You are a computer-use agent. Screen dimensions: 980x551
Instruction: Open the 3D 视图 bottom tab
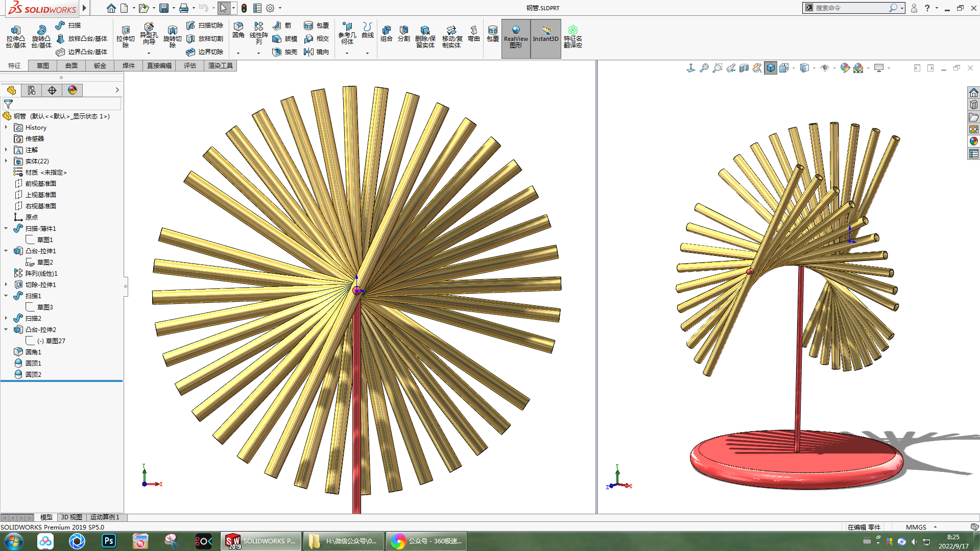pos(71,517)
